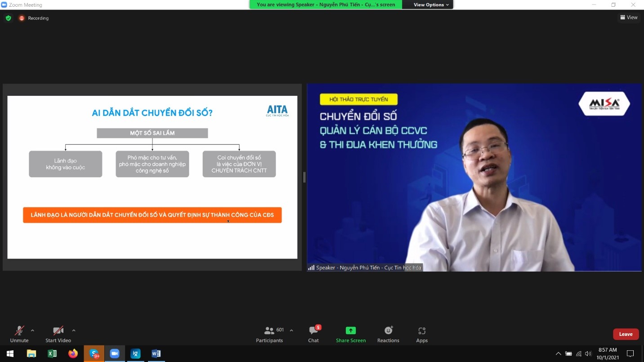Show hidden system tray icons

558,353
